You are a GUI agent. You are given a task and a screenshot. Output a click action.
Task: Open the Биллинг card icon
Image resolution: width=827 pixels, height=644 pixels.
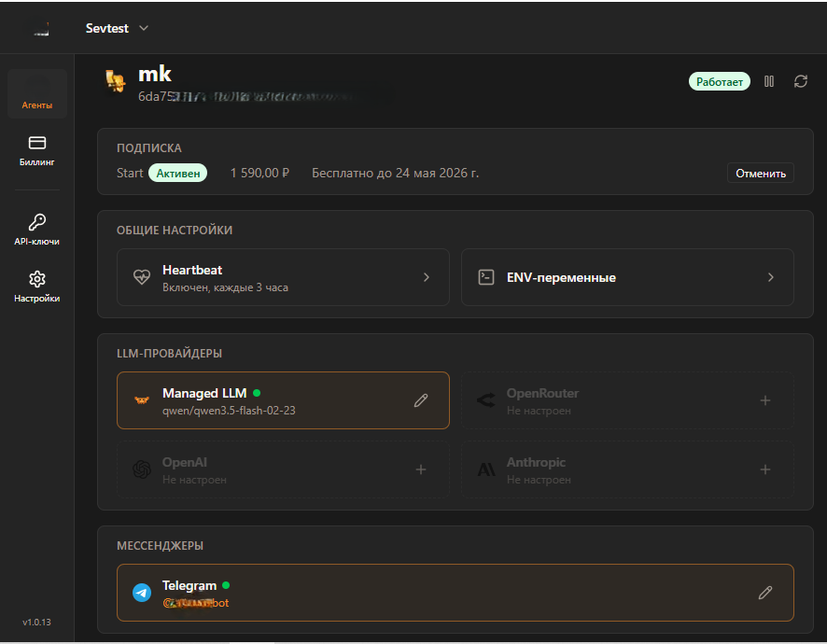[x=37, y=143]
